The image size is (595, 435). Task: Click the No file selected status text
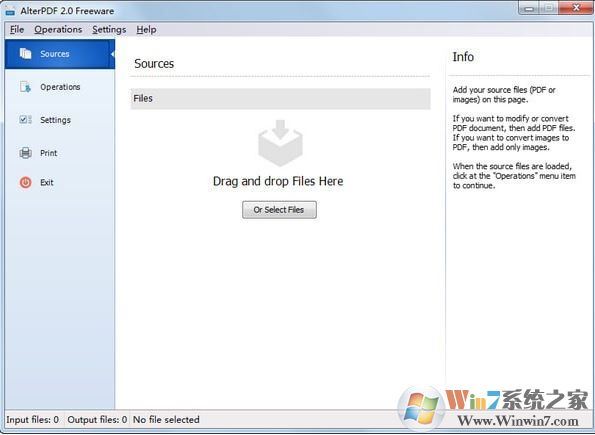click(166, 420)
